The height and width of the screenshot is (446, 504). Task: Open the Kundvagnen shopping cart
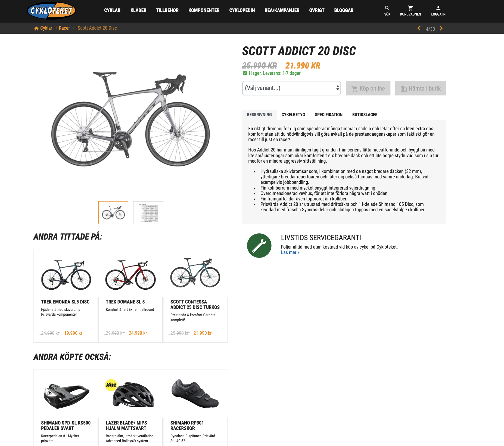(x=410, y=8)
